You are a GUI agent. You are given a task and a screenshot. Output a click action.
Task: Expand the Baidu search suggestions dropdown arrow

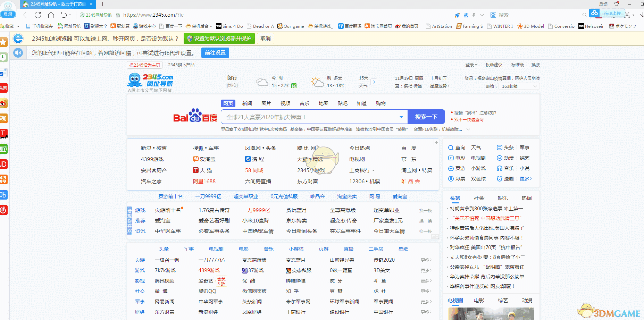tap(401, 117)
